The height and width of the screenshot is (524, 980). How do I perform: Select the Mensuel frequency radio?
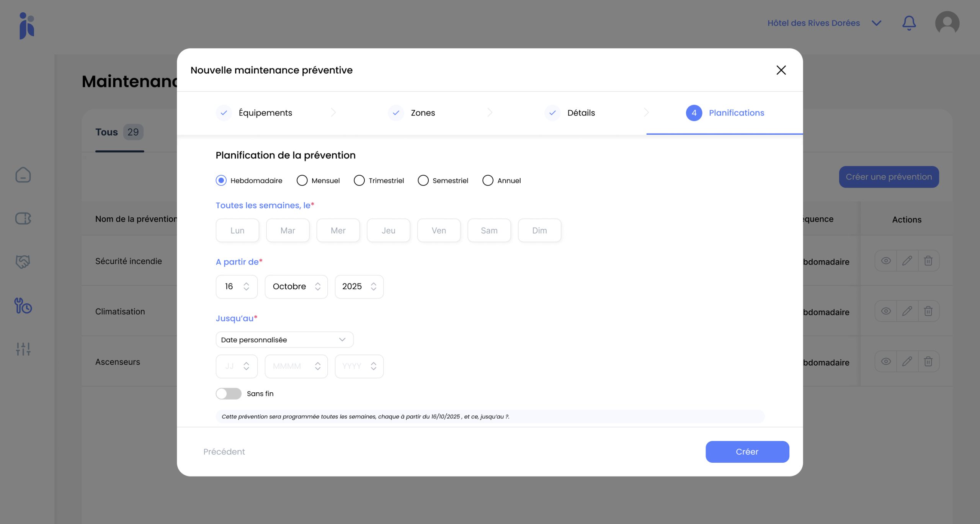[302, 181]
